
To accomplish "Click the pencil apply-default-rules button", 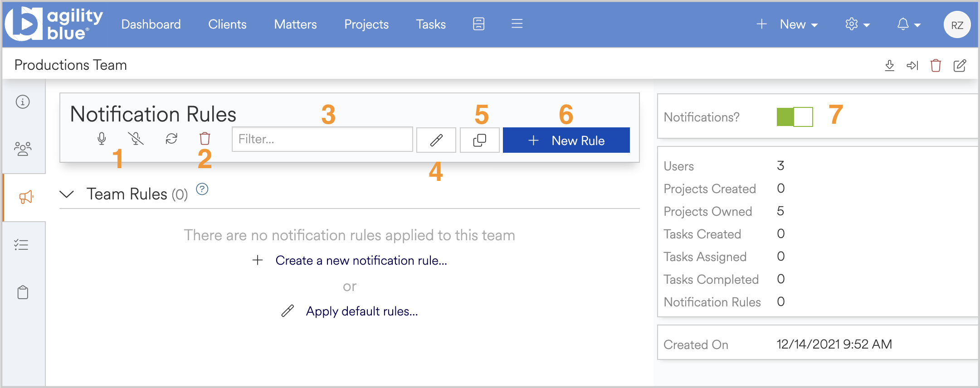I will (x=436, y=140).
